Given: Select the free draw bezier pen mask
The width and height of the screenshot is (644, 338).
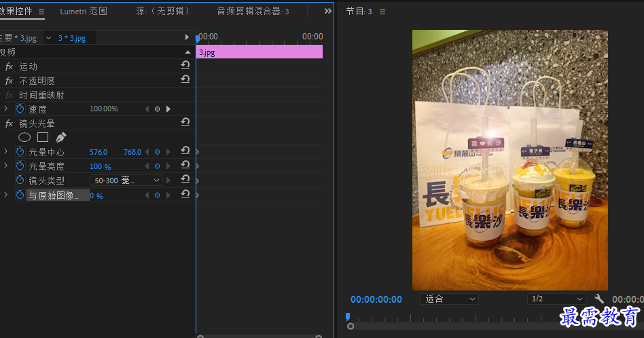Looking at the screenshot, I should [x=60, y=137].
